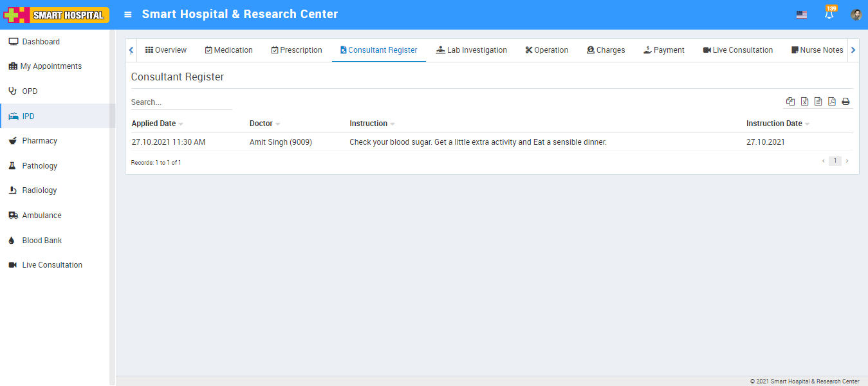868x386 pixels.
Task: Export table to Excel file
Action: pyautogui.click(x=804, y=102)
